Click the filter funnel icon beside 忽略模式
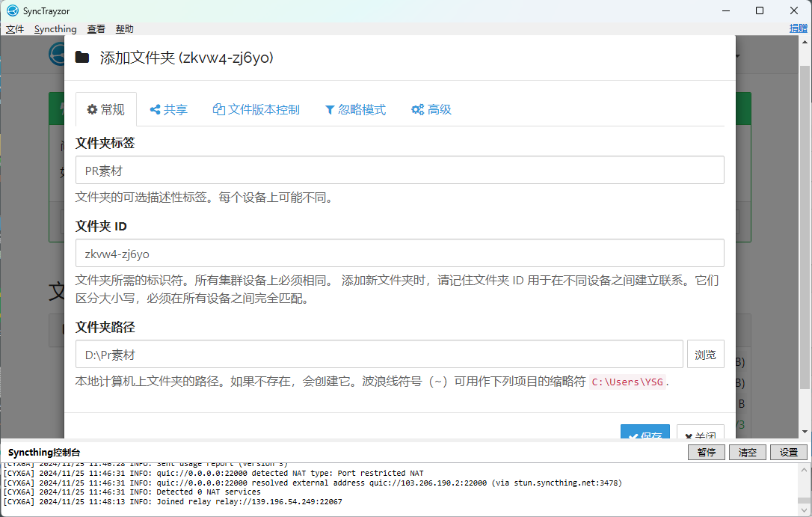 (329, 110)
